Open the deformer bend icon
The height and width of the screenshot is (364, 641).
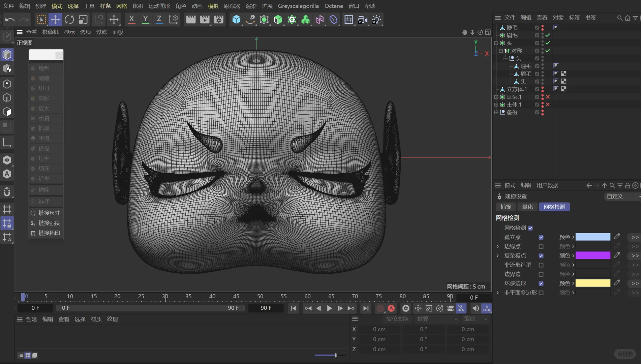333,20
